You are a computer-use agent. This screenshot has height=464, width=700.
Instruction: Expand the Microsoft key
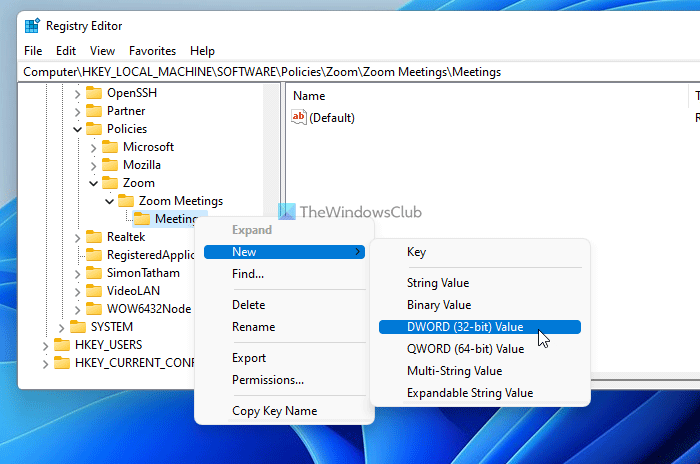(x=93, y=148)
